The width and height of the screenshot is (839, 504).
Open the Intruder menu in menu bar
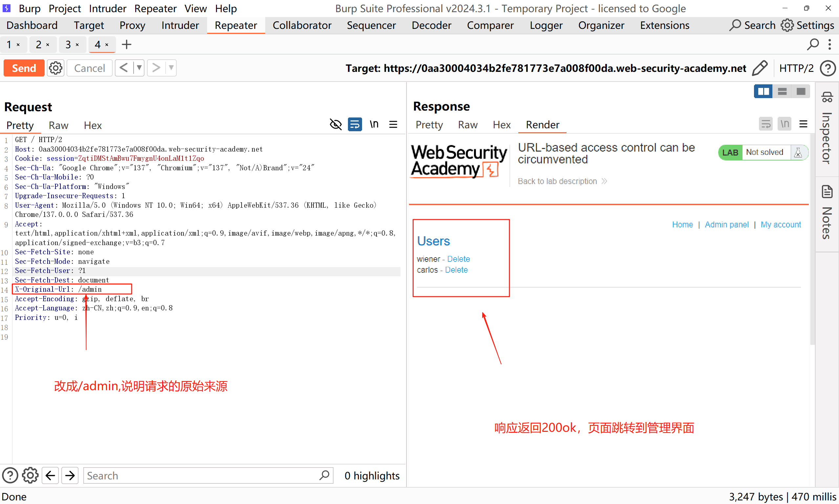point(107,9)
